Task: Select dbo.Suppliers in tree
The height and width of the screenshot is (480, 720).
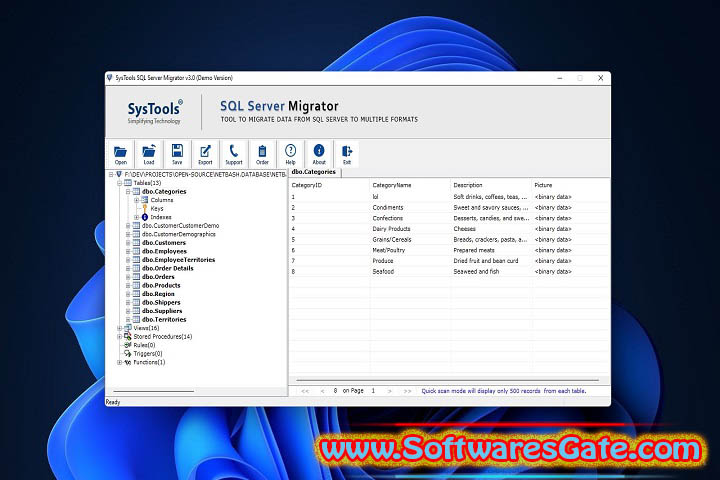Action: click(x=162, y=311)
